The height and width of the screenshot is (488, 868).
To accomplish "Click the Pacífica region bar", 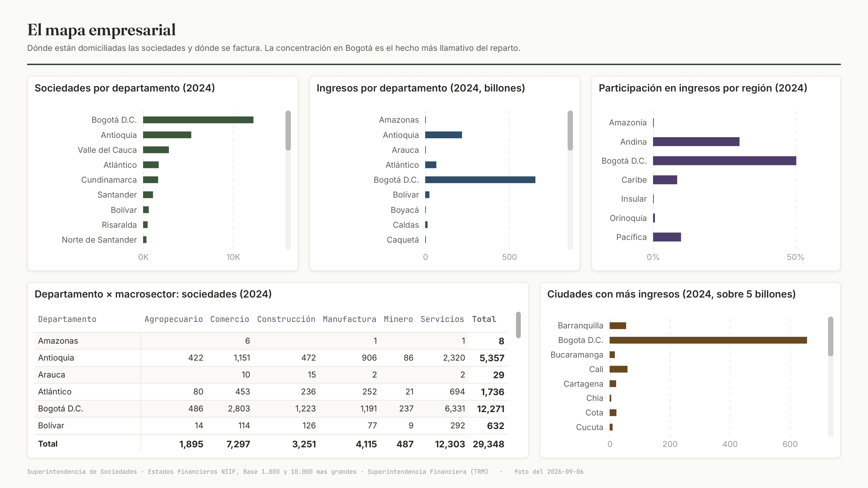I will [x=667, y=237].
